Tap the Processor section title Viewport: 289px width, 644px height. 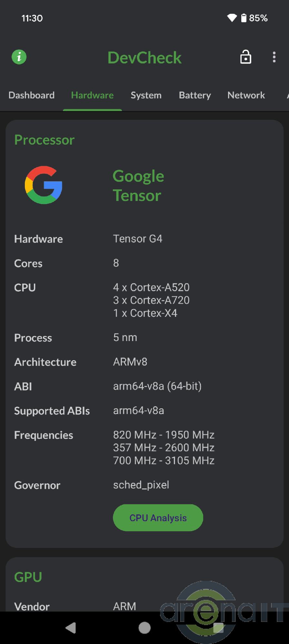[45, 140]
